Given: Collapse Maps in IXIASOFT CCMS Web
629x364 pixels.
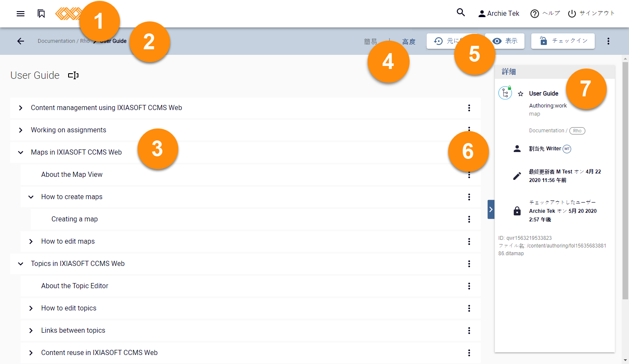Looking at the screenshot, I should click(x=21, y=152).
